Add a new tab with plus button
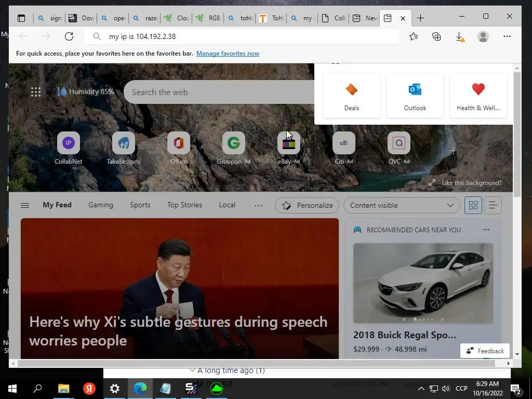This screenshot has height=399, width=532. [420, 18]
